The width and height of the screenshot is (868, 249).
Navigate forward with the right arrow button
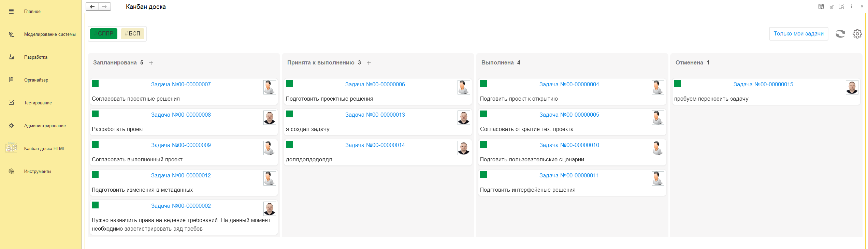point(104,6)
